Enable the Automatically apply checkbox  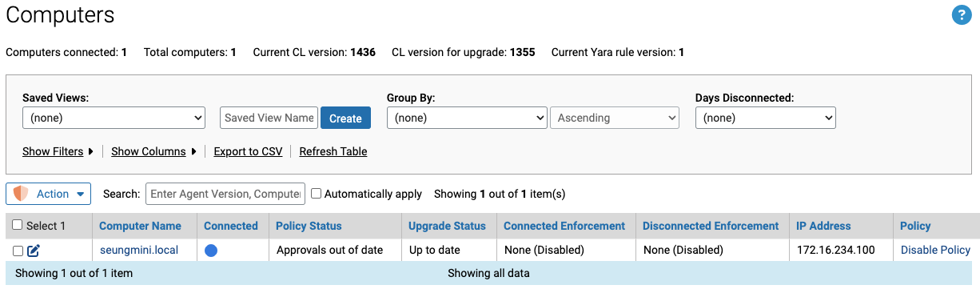316,194
